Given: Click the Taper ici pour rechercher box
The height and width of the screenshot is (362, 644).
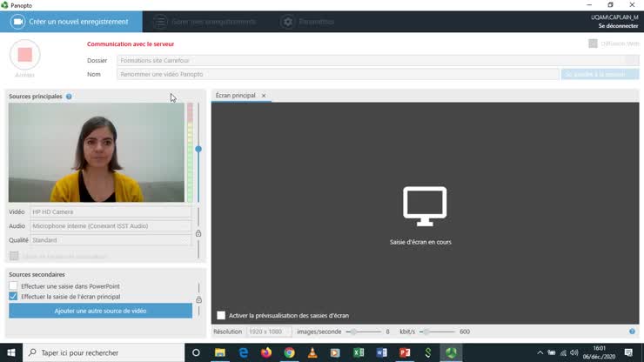Looking at the screenshot, I should pos(104,352).
